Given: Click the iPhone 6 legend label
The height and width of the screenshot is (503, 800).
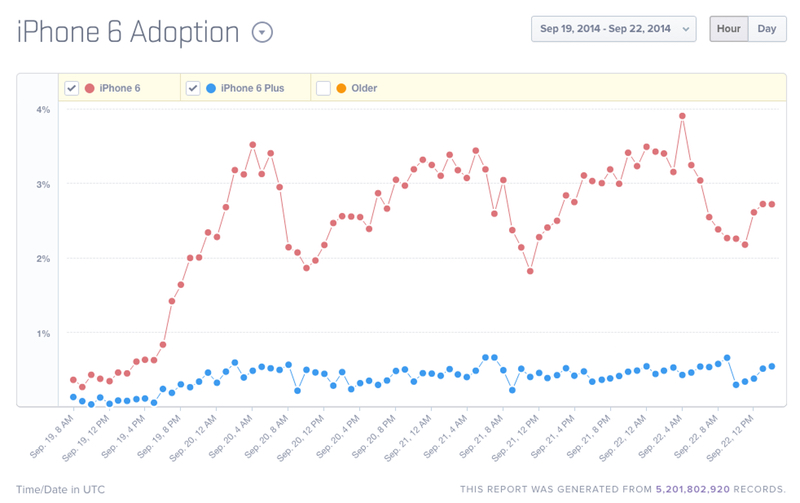Looking at the screenshot, I should point(120,88).
